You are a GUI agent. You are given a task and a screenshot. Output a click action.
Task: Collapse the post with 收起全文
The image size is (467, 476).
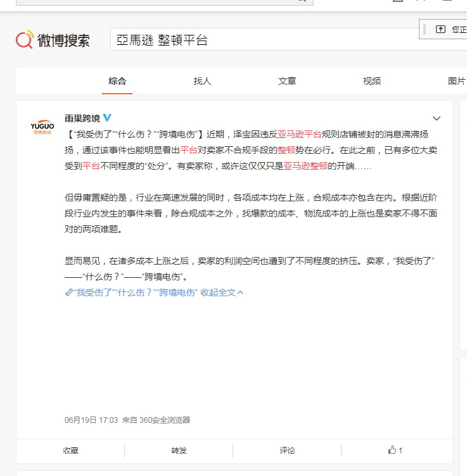click(222, 292)
